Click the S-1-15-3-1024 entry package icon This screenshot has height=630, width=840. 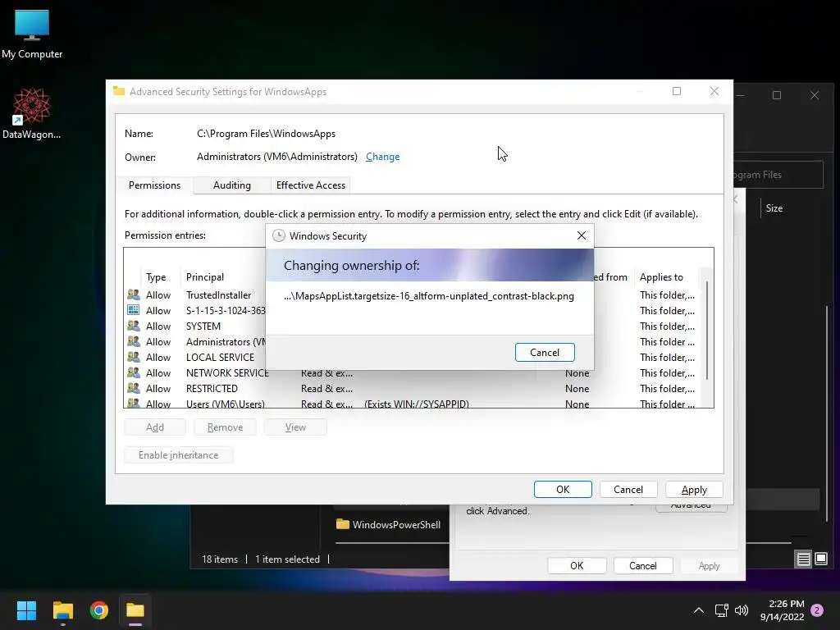coord(134,310)
